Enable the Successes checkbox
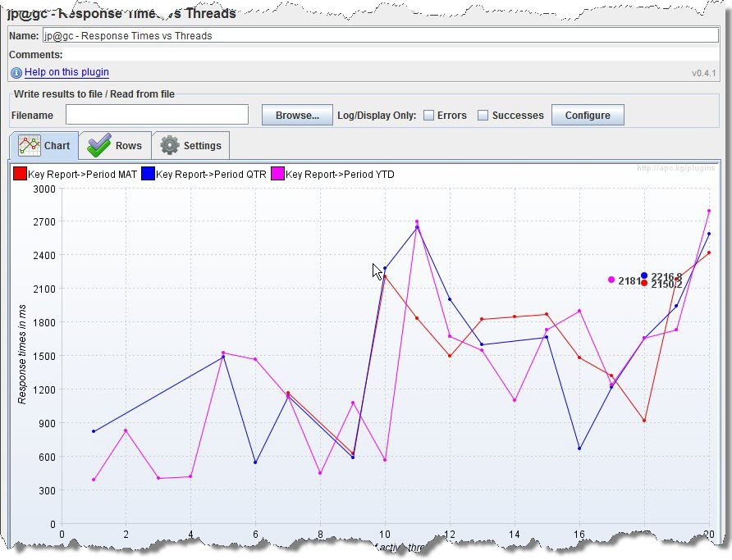The image size is (732, 560). coord(483,115)
